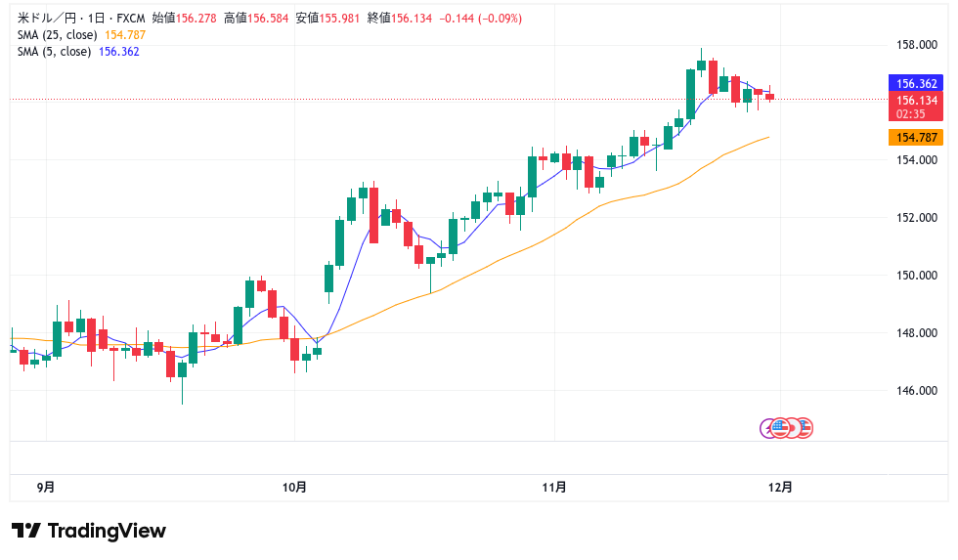
Task: Click the 158.000 price scale label
Action: tap(918, 45)
